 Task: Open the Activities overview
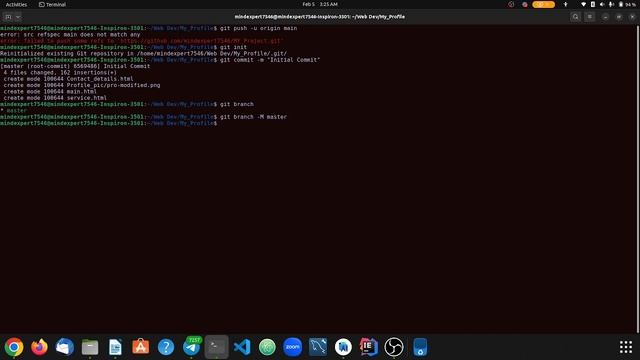[x=16, y=4]
